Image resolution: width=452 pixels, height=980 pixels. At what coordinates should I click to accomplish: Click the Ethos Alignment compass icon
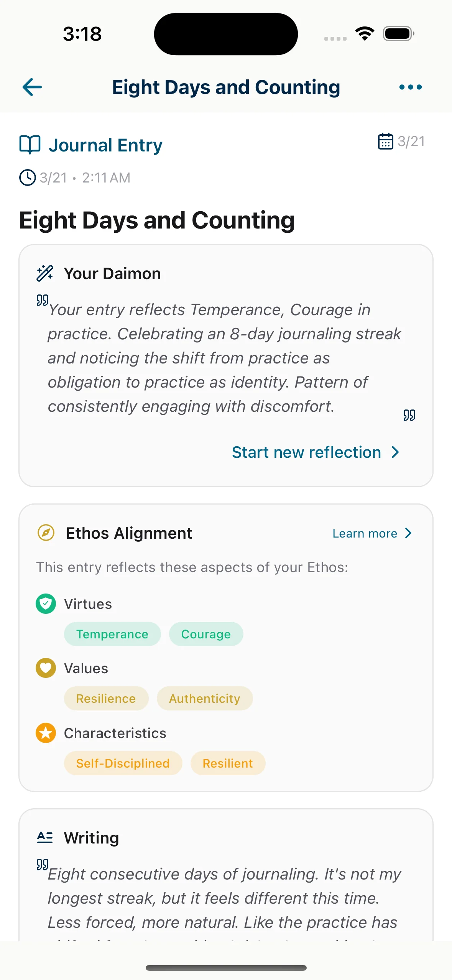pyautogui.click(x=46, y=533)
